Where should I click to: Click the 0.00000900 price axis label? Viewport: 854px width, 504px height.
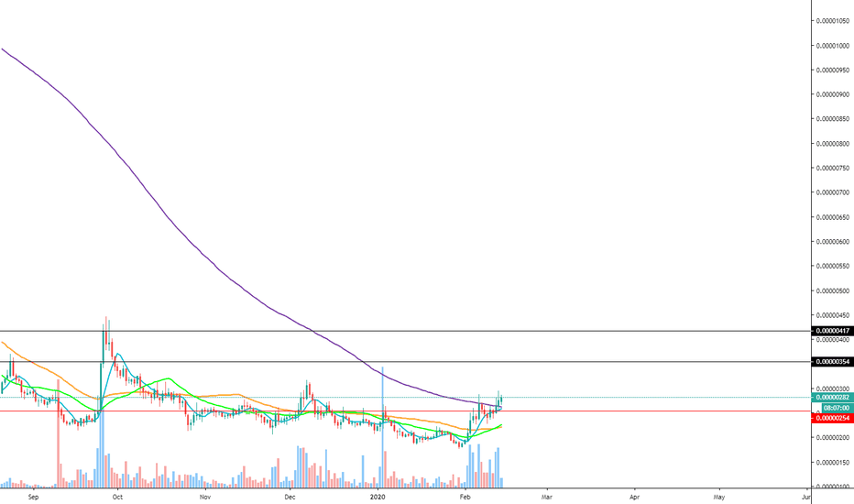tap(832, 94)
